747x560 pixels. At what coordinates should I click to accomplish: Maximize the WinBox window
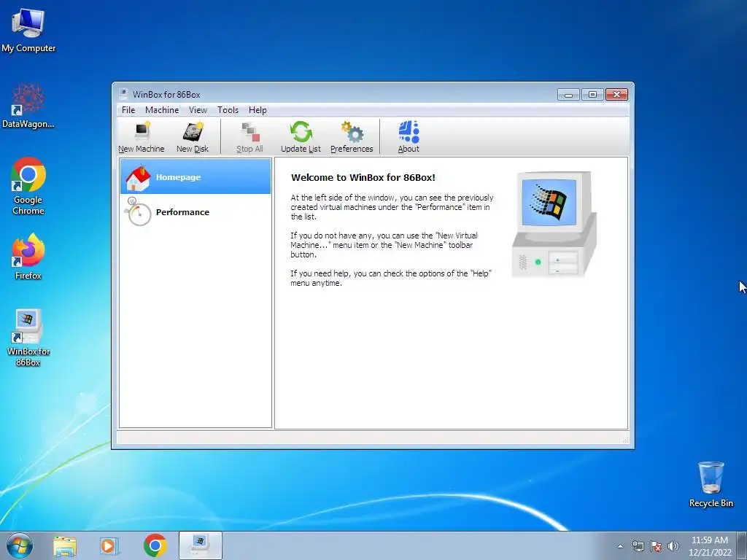[x=592, y=94]
